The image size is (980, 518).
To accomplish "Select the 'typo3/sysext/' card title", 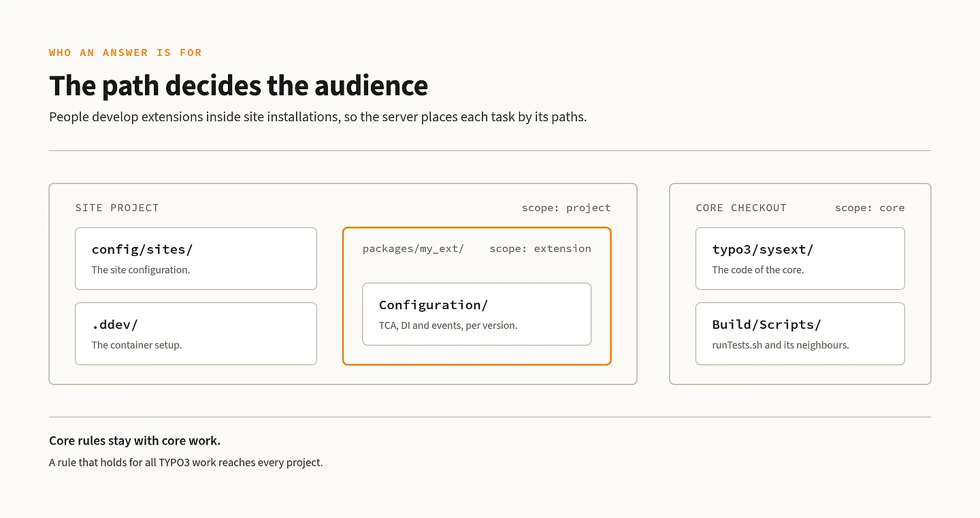I will pos(763,249).
